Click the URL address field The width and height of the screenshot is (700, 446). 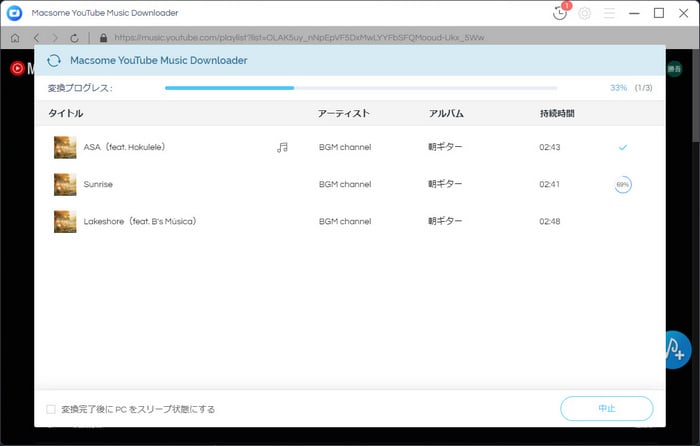point(299,38)
